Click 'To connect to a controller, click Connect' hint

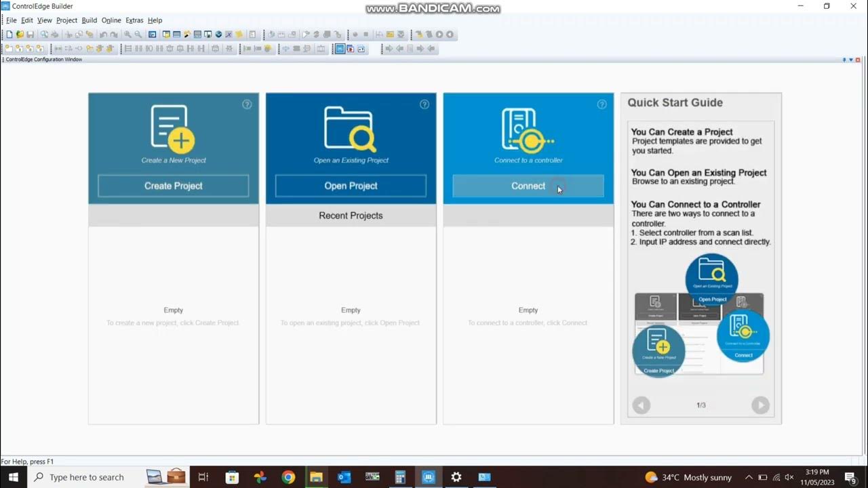(528, 323)
